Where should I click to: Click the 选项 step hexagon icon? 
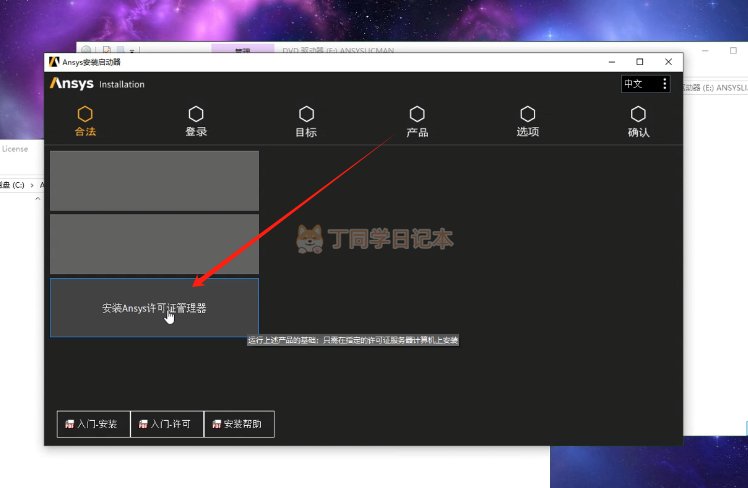coord(528,114)
